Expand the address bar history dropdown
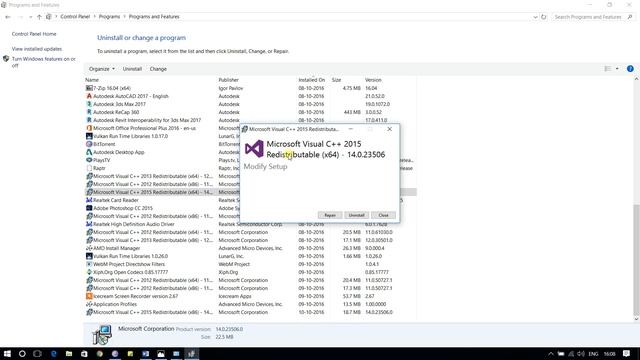The height and width of the screenshot is (360, 640). (535, 17)
